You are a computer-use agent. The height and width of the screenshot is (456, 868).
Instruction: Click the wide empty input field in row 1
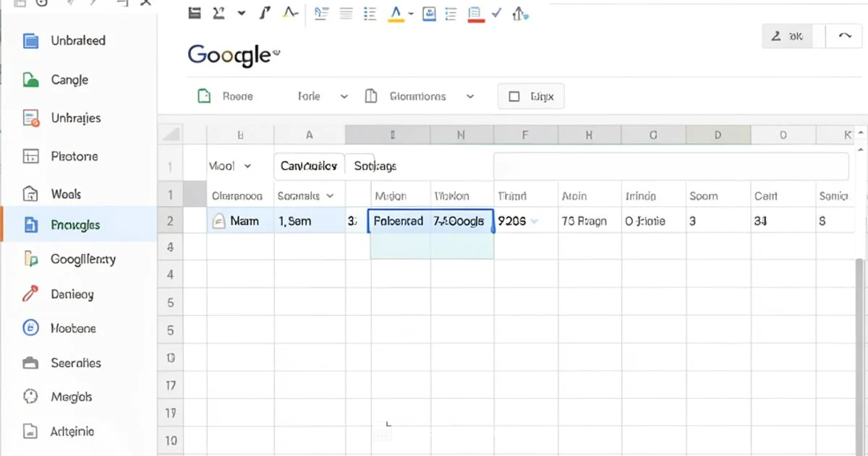pyautogui.click(x=670, y=166)
